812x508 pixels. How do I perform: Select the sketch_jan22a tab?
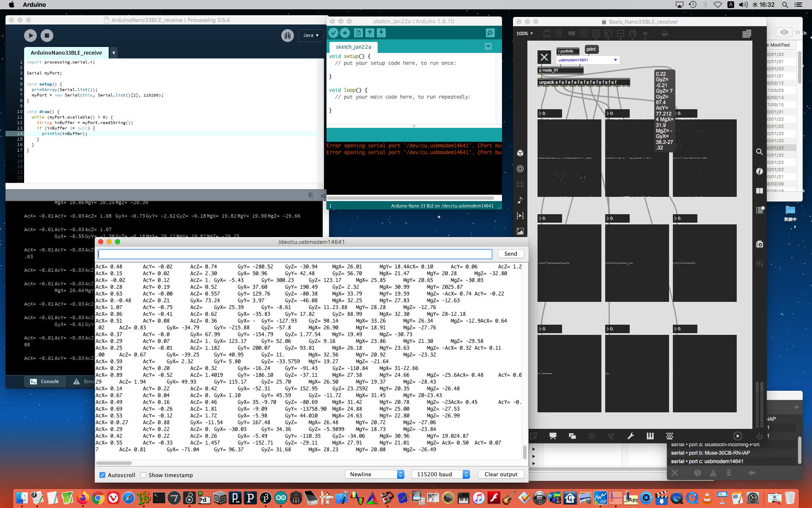[353, 47]
